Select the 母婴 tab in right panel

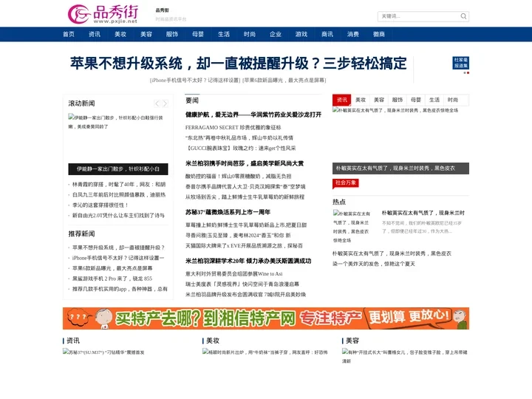[415, 100]
